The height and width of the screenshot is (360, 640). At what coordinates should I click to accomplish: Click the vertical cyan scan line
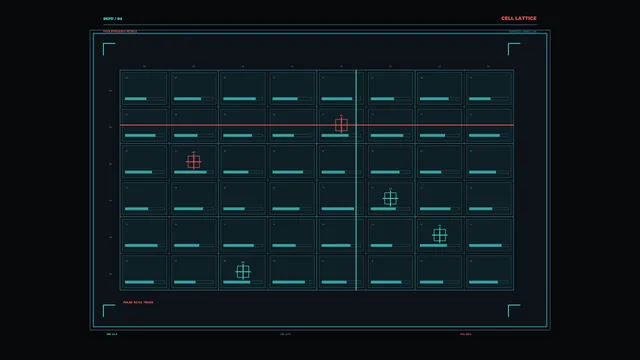click(x=356, y=180)
